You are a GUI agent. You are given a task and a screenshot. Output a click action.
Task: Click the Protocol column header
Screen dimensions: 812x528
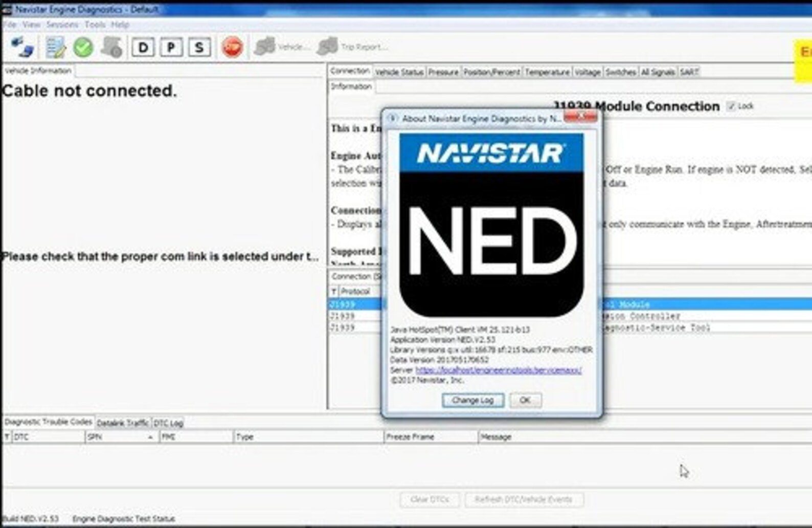tap(360, 291)
